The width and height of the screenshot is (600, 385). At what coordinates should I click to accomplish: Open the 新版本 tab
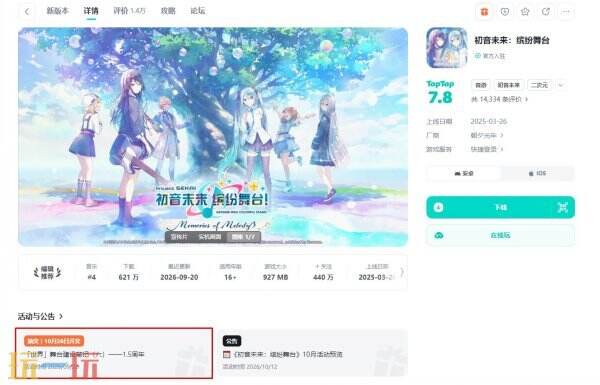click(x=57, y=11)
